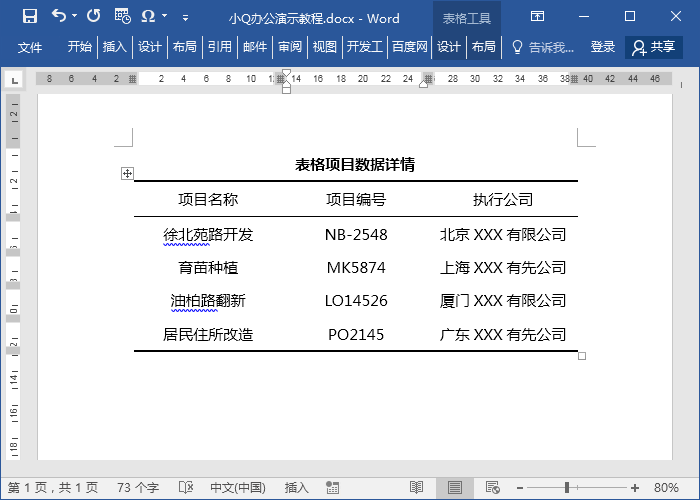Click the cell LO14526
Image resolution: width=700 pixels, height=500 pixels.
point(356,300)
